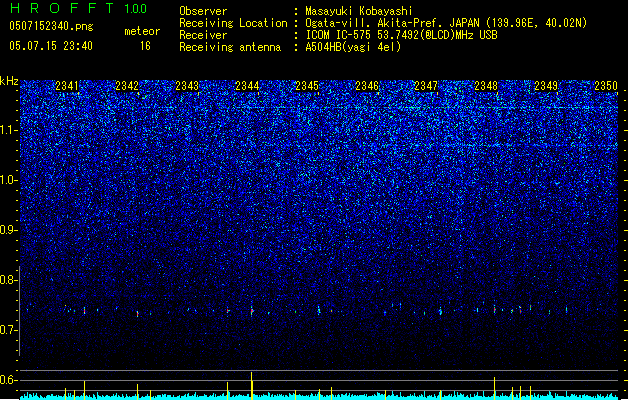Click time marker 2344

tap(247, 85)
